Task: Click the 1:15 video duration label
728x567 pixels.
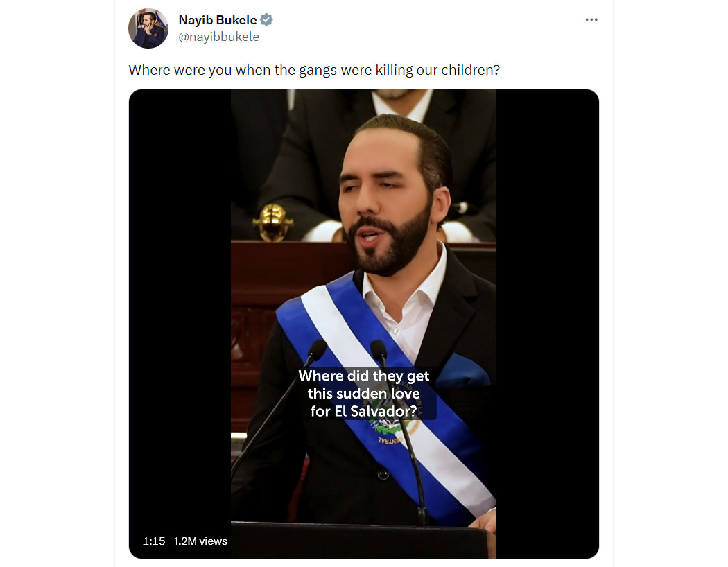Action: click(154, 541)
